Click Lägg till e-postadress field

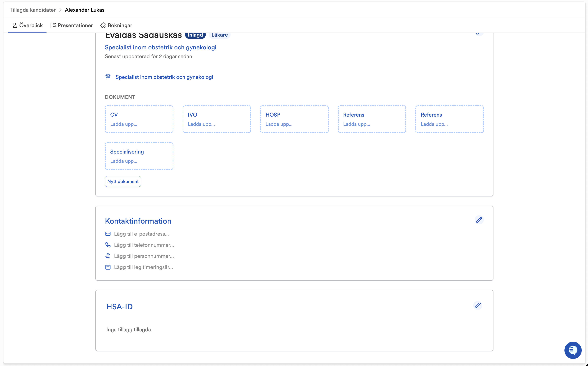[x=141, y=234]
